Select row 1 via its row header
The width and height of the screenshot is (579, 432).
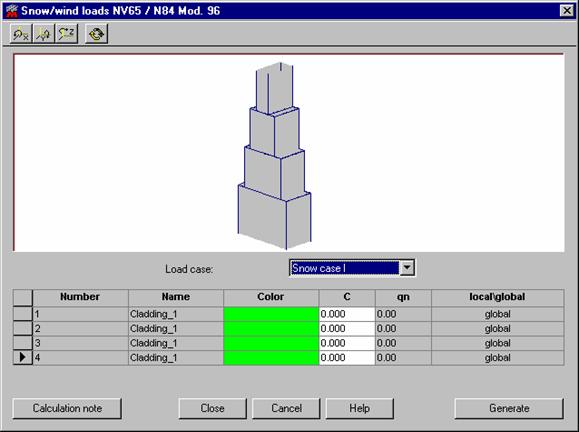coord(23,314)
